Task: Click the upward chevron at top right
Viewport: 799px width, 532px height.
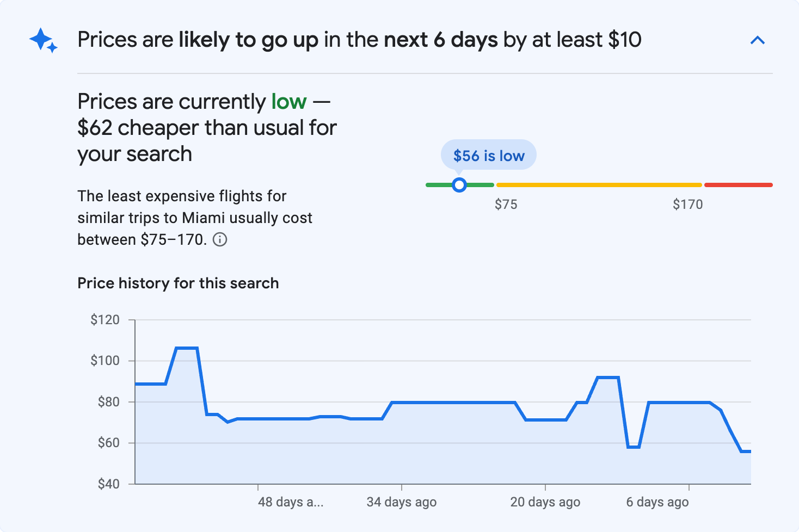Action: 758,40
